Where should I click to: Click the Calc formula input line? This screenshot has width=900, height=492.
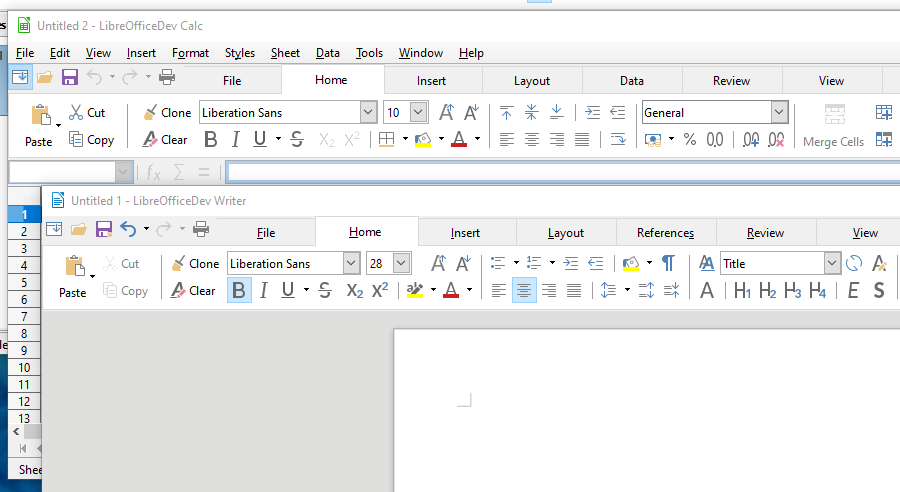point(560,172)
